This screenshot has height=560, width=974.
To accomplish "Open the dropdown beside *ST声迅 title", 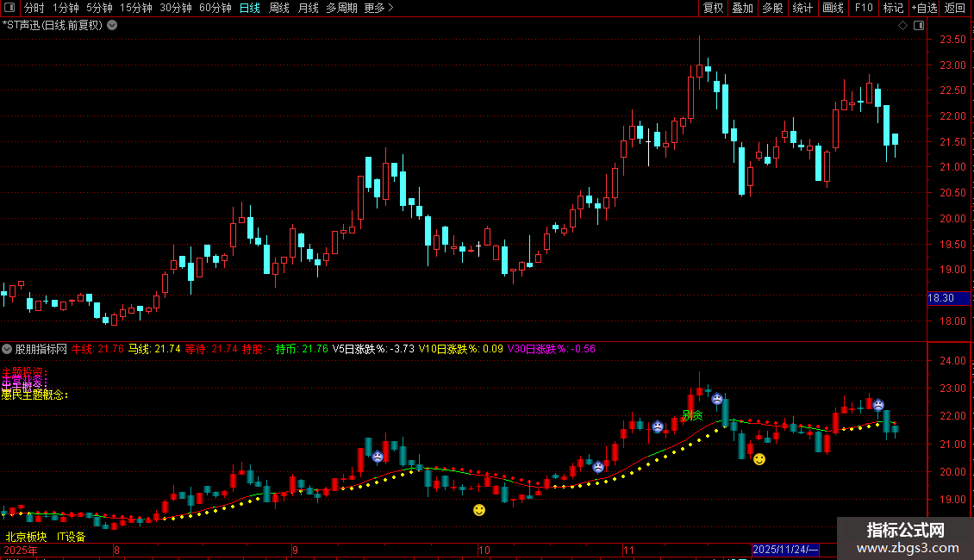I will point(112,26).
